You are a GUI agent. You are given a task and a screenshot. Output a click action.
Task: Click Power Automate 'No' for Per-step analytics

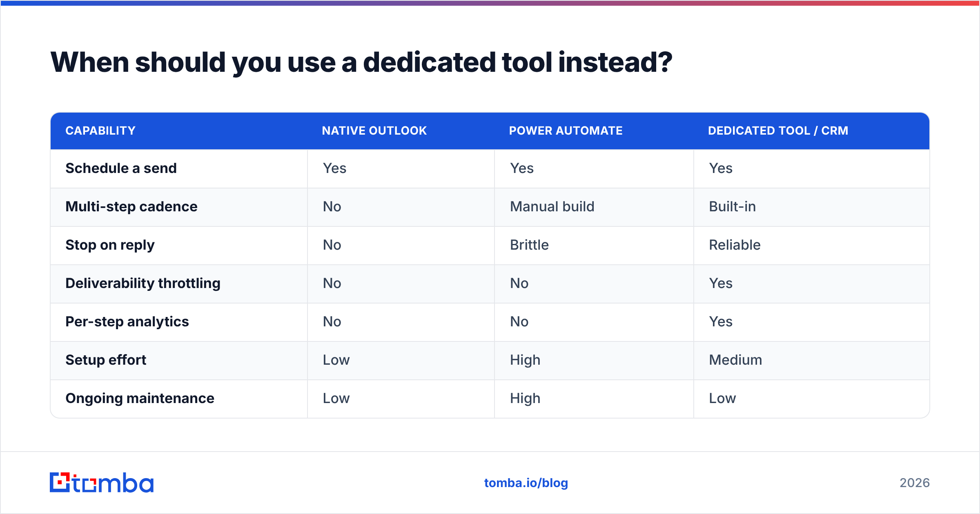(x=519, y=321)
